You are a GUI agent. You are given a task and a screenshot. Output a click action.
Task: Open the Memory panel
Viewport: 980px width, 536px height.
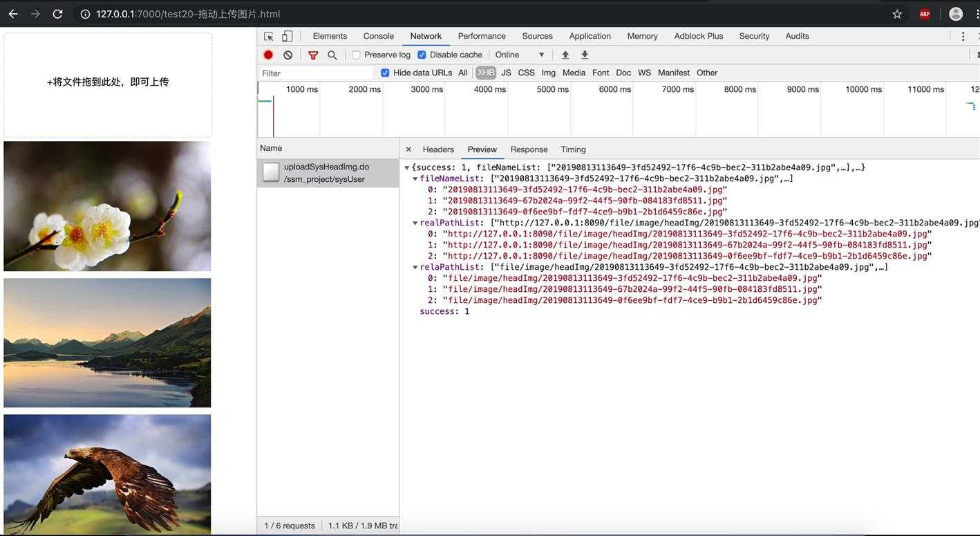click(x=642, y=36)
